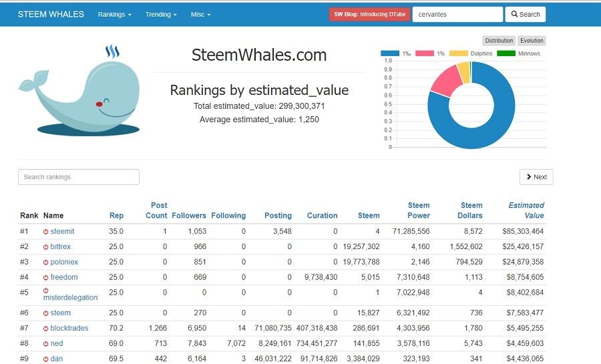Click the power icon beside freedom
Image resolution: width=601 pixels, height=364 pixels.
[45, 277]
